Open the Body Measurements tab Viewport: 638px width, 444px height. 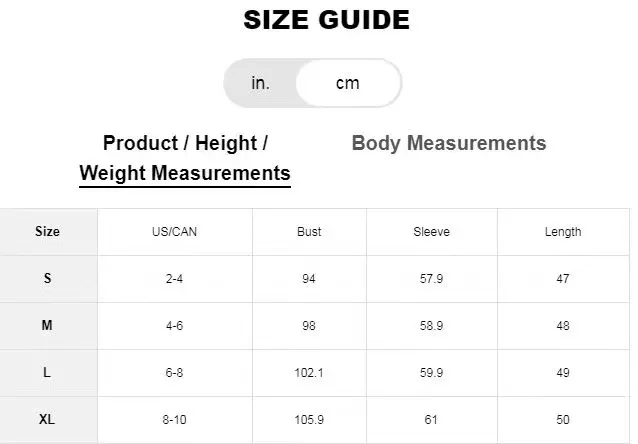pyautogui.click(x=449, y=143)
